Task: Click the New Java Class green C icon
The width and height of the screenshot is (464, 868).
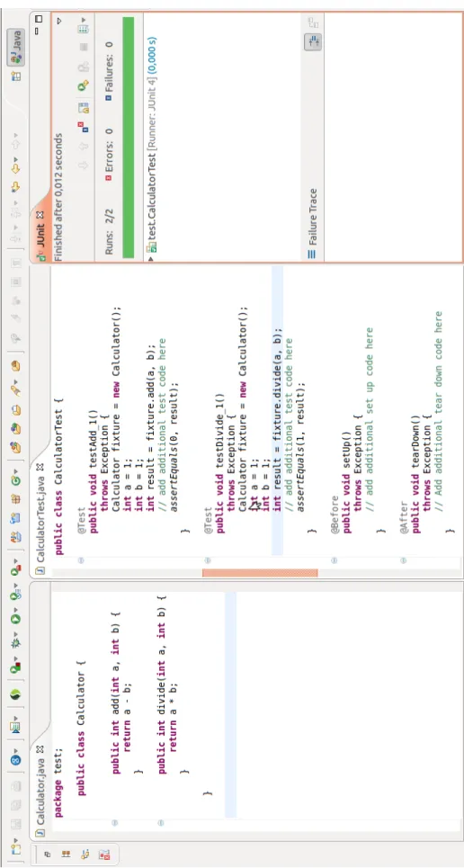Action: (x=16, y=480)
